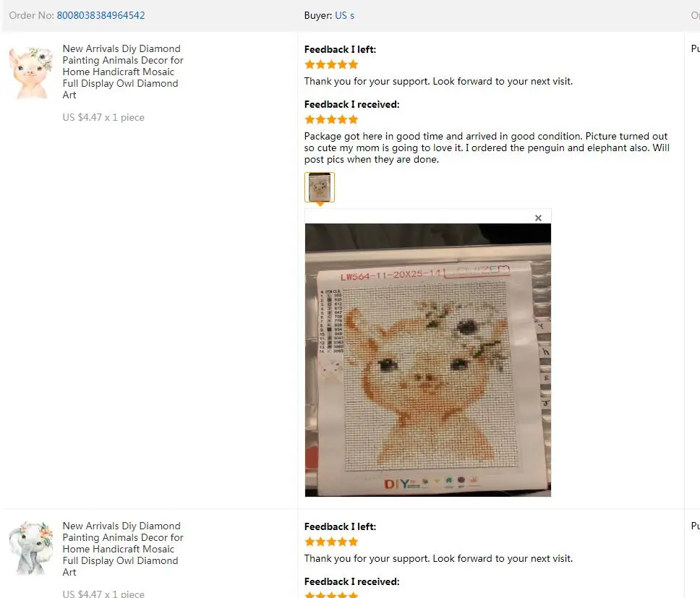Click the buyer's review text about the package

[487, 148]
